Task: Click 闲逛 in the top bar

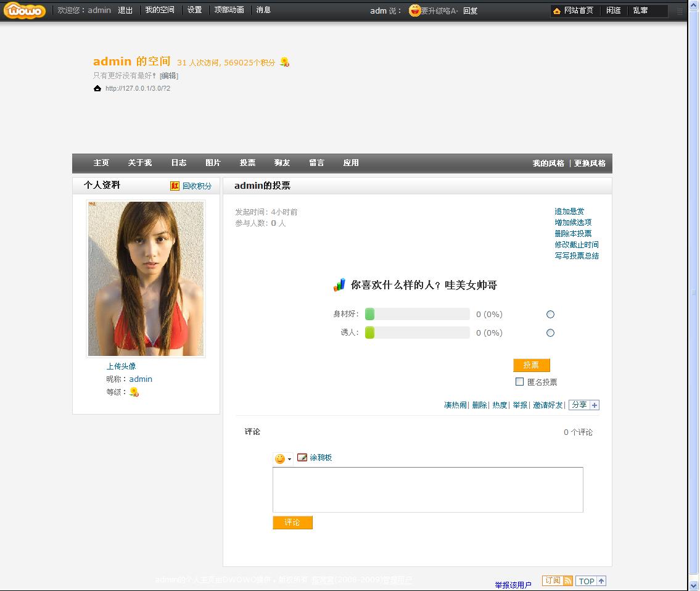Action: [614, 10]
